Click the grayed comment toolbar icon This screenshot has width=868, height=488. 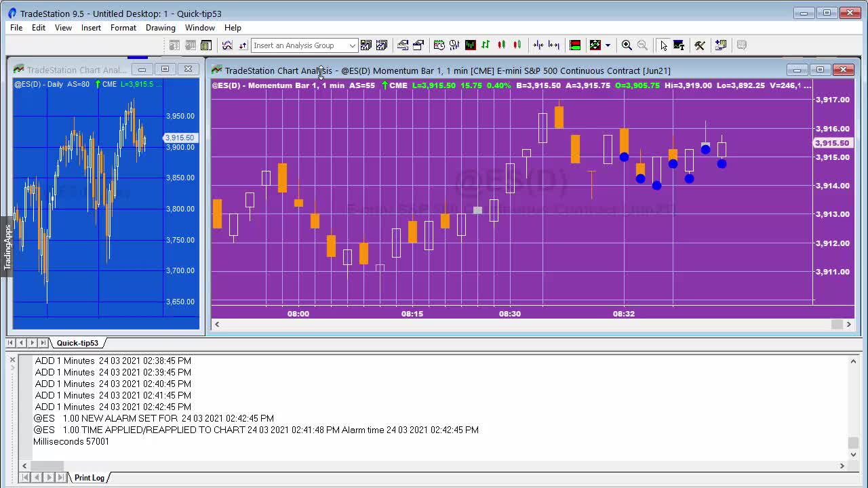(x=741, y=45)
